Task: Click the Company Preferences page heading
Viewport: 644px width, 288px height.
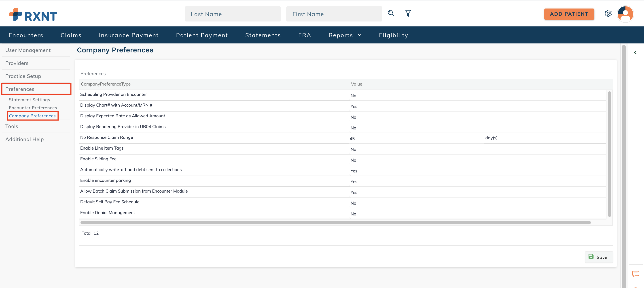Action: click(115, 50)
